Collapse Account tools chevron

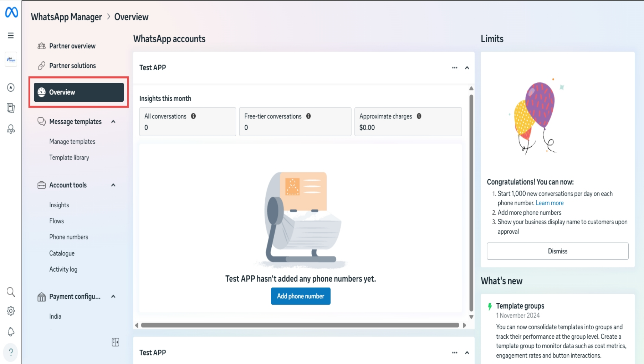pos(113,185)
